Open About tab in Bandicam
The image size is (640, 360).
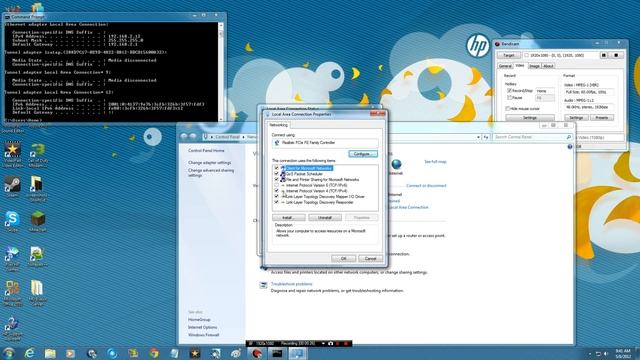(548, 66)
